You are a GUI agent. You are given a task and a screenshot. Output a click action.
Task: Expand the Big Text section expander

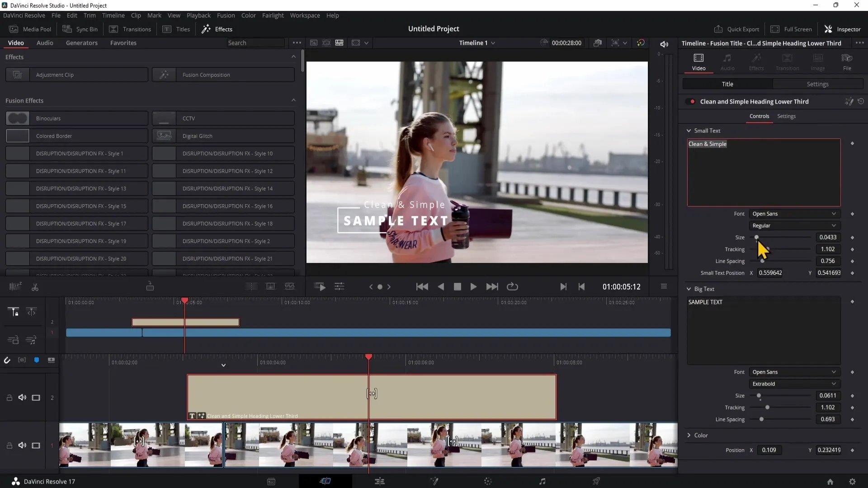click(689, 288)
